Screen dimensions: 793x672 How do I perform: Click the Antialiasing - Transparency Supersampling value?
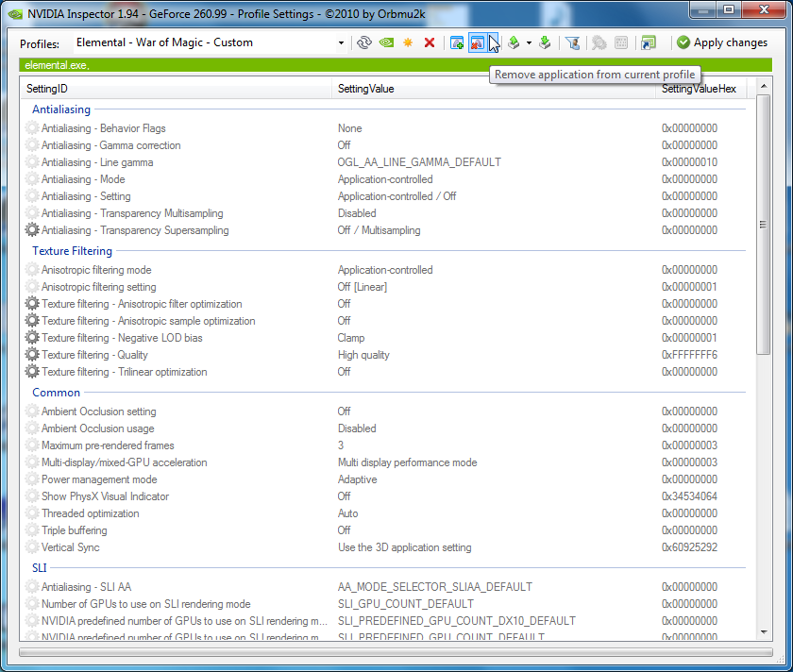pos(379,230)
